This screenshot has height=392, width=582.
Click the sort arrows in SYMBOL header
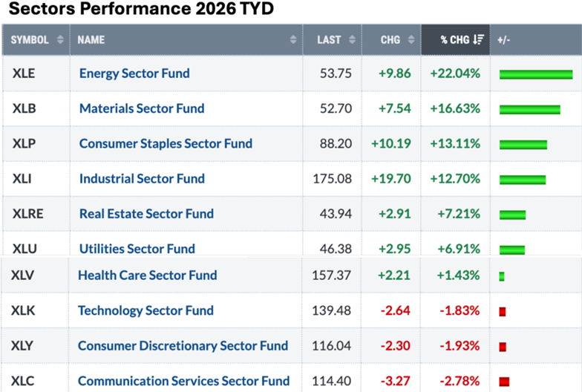(61, 40)
